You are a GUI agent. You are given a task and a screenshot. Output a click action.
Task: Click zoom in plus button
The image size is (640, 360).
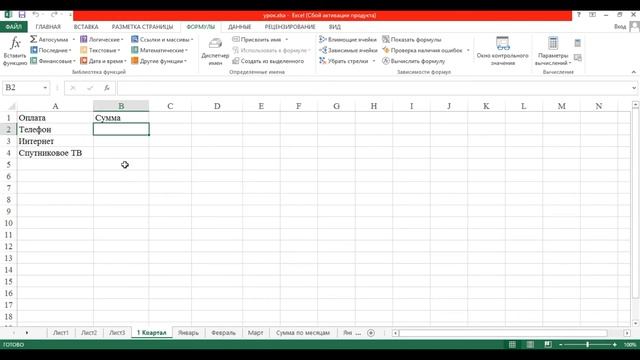pyautogui.click(x=614, y=345)
